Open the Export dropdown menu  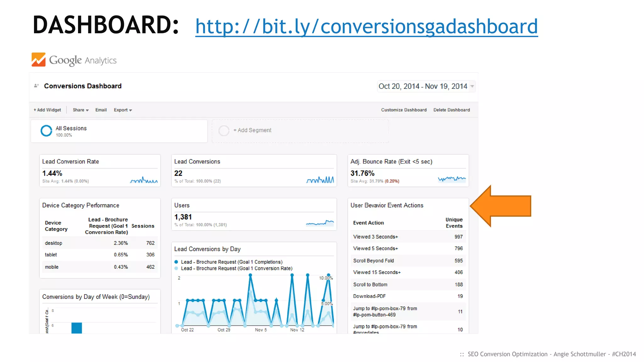pyautogui.click(x=123, y=110)
